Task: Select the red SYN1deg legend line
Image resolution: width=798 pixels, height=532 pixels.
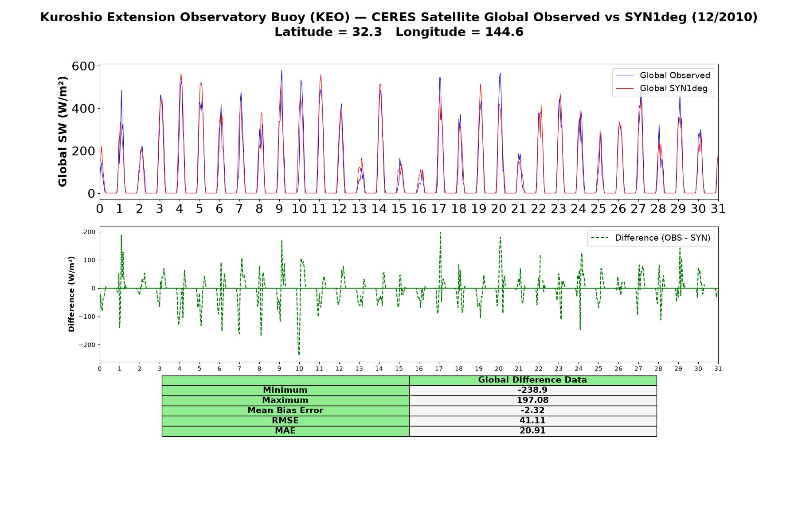Action: click(625, 89)
